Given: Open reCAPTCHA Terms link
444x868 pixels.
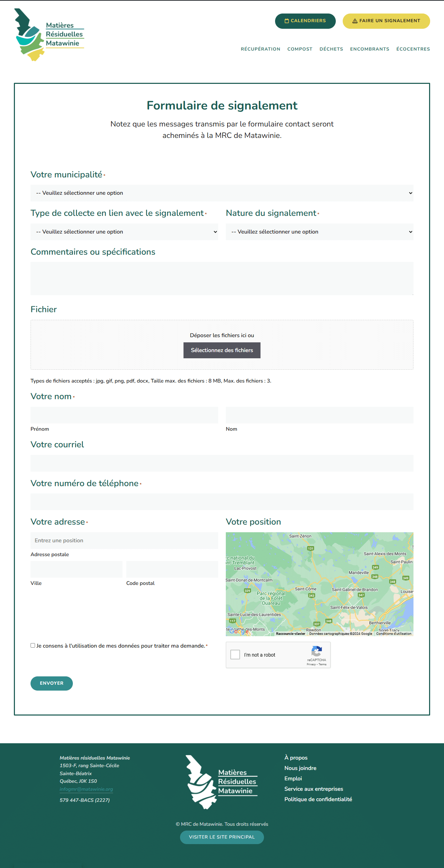Looking at the screenshot, I should pyautogui.click(x=323, y=664).
